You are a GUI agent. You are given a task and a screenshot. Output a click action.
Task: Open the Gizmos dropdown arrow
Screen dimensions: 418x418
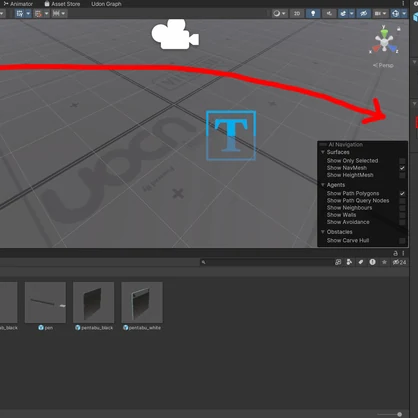[x=404, y=14]
